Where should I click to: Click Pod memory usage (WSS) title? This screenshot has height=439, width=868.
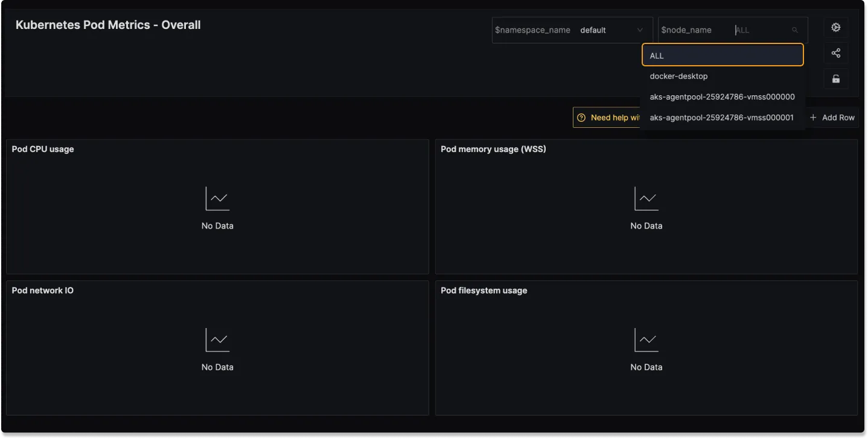(493, 149)
